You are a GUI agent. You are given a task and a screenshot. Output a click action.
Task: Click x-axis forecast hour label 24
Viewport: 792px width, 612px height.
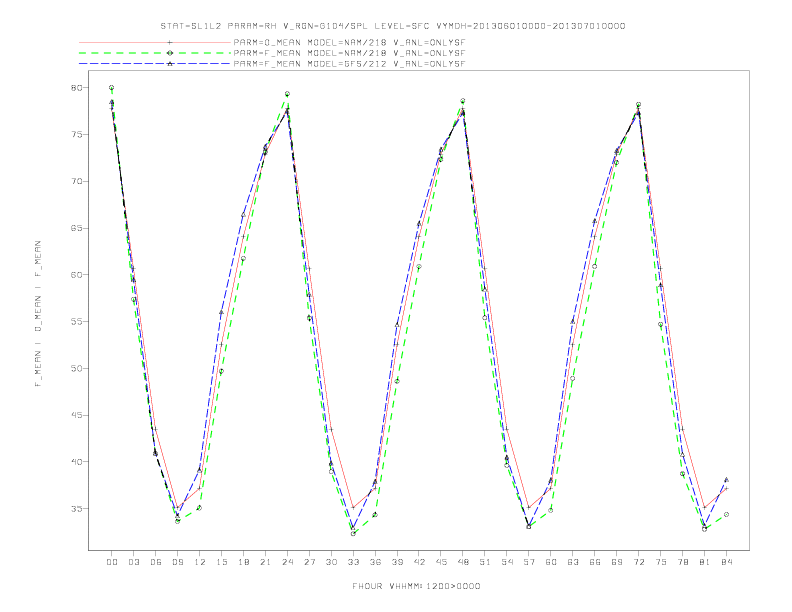pyautogui.click(x=287, y=562)
